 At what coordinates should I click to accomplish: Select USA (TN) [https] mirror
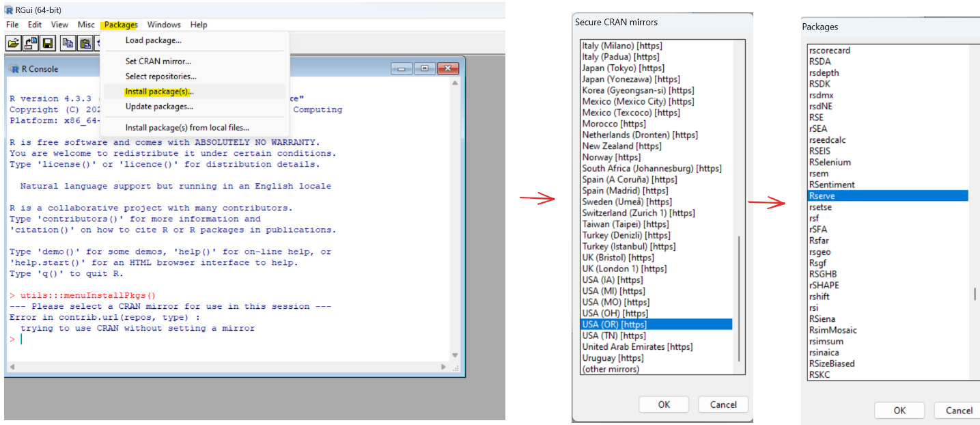pyautogui.click(x=656, y=335)
